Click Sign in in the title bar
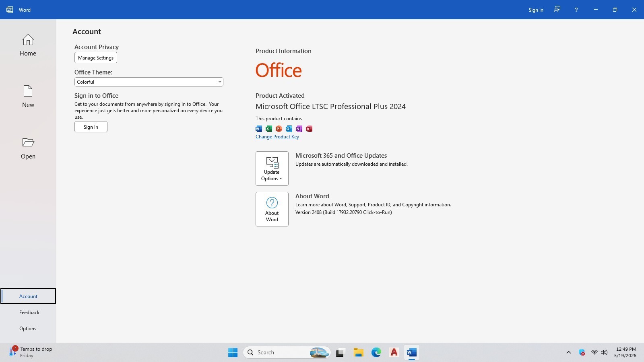 click(x=536, y=10)
